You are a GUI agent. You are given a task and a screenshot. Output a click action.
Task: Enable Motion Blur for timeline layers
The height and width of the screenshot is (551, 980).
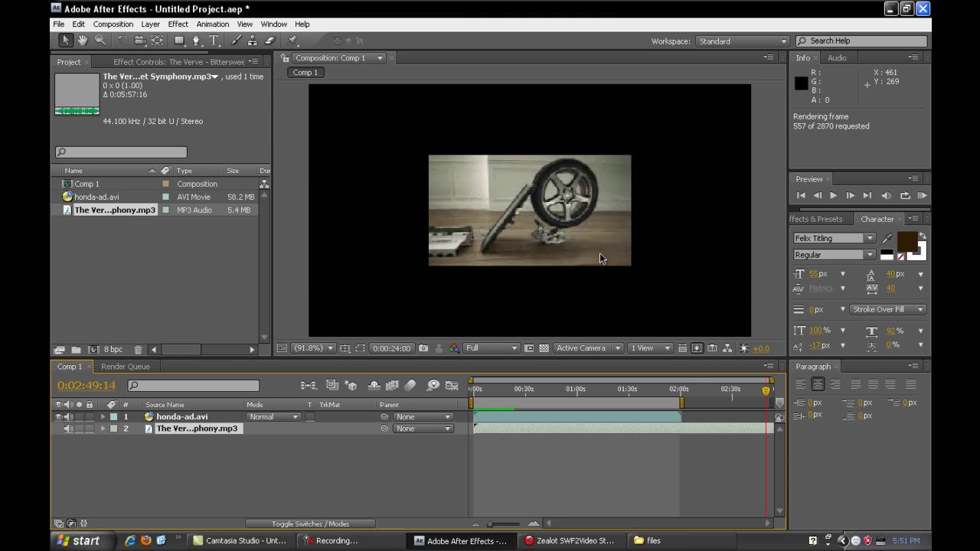tap(410, 386)
